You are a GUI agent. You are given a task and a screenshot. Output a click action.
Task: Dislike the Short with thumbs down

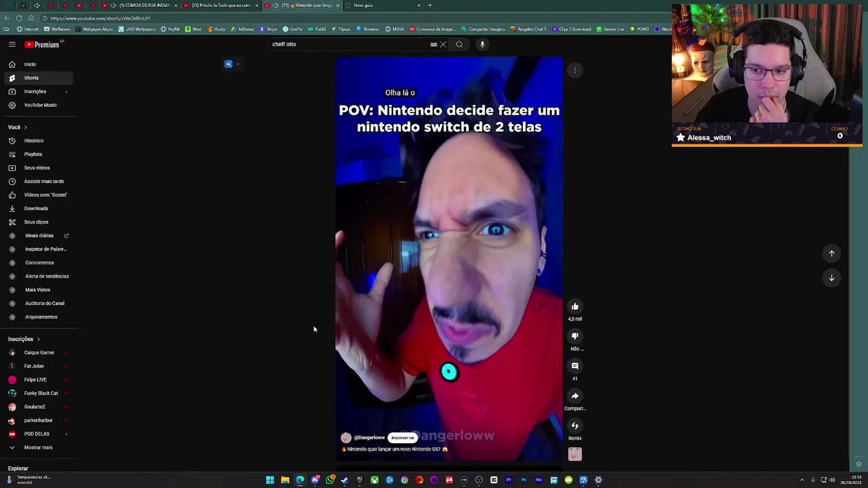tap(575, 336)
